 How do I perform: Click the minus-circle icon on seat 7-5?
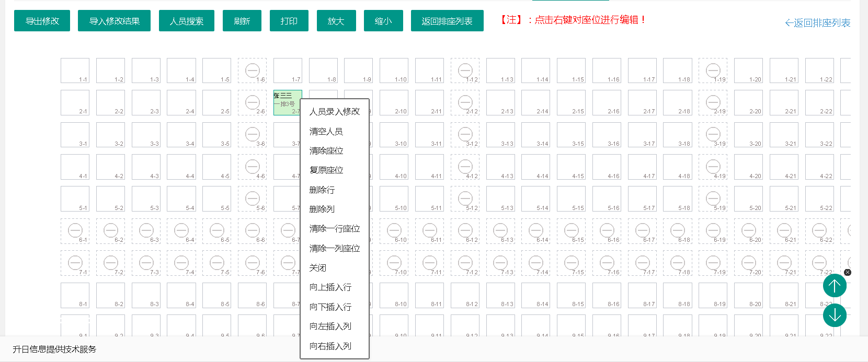pyautogui.click(x=217, y=263)
